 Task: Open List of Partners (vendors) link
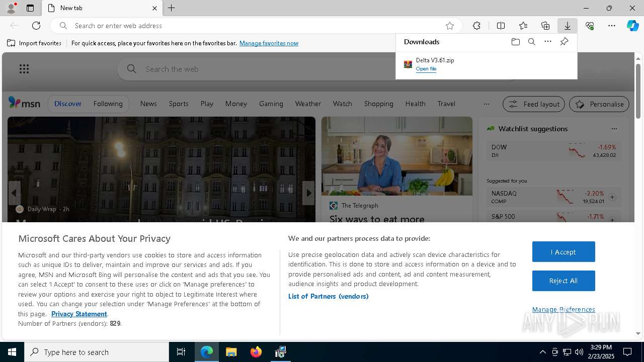[329, 296]
